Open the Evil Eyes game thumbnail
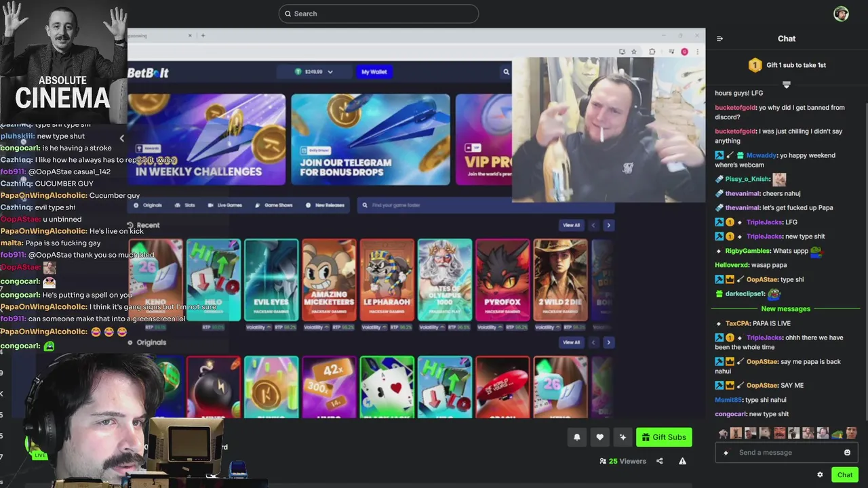Viewport: 868px width, 488px height. [x=271, y=280]
